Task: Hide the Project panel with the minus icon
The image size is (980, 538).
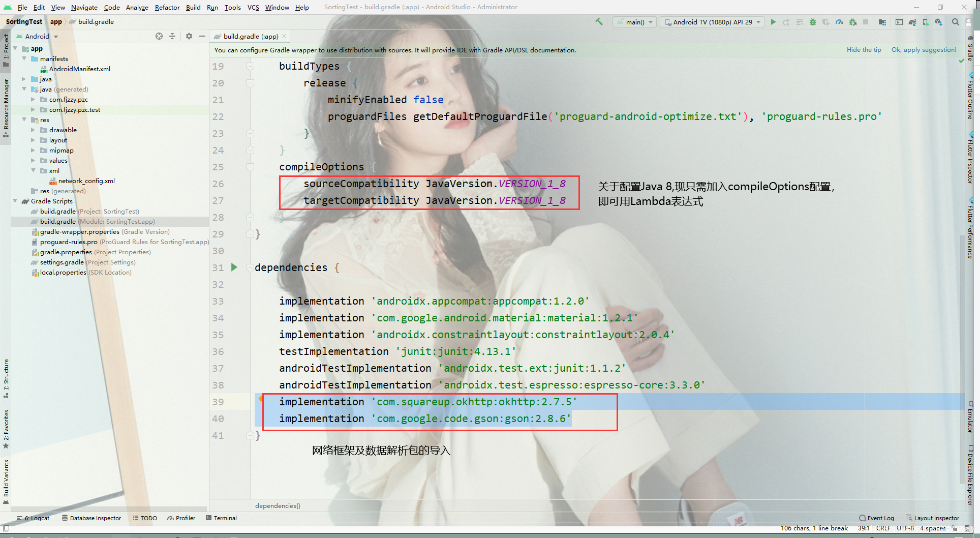Action: pyautogui.click(x=202, y=36)
